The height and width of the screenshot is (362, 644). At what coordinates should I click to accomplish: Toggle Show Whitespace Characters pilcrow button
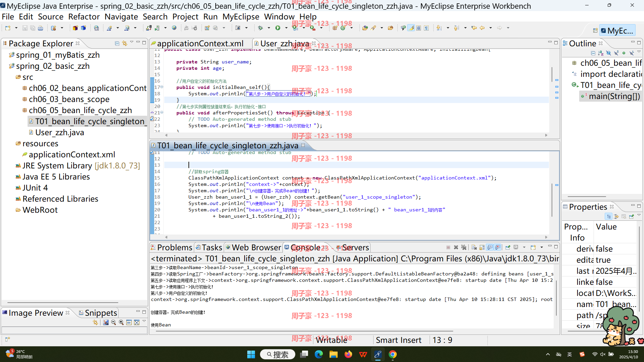coord(426,28)
